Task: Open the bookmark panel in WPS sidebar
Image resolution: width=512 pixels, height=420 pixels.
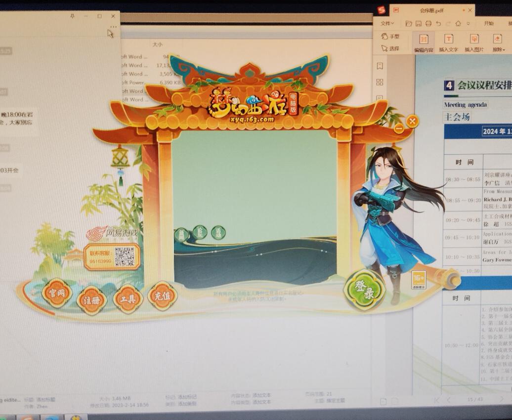Action: point(380,66)
